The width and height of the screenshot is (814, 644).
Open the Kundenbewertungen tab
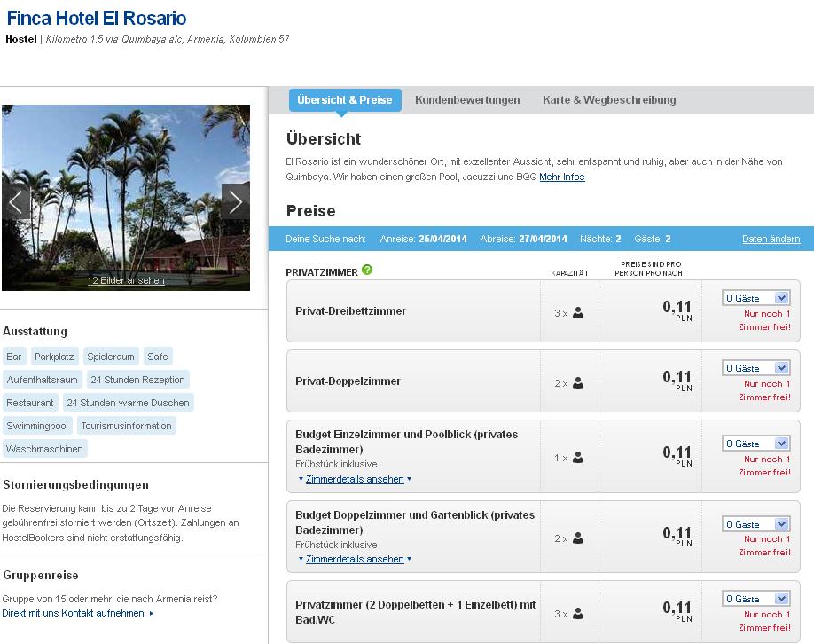point(467,100)
